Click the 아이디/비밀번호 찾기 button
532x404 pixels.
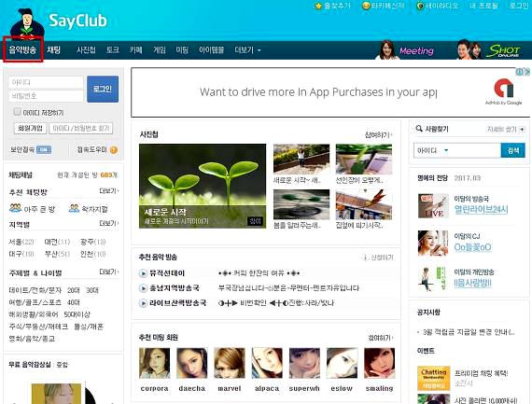81,128
